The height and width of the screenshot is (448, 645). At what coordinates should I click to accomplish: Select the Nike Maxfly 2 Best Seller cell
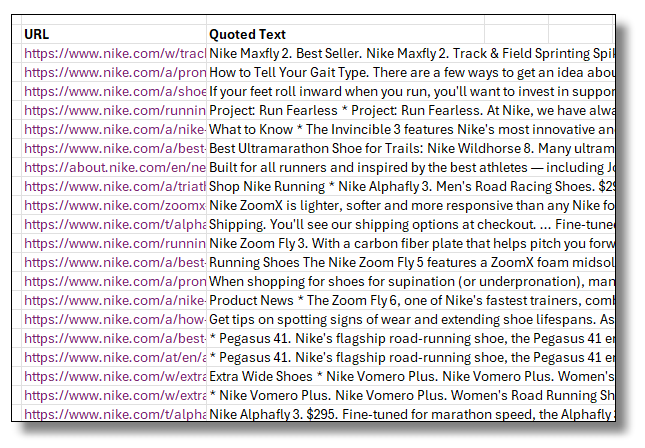[410, 53]
